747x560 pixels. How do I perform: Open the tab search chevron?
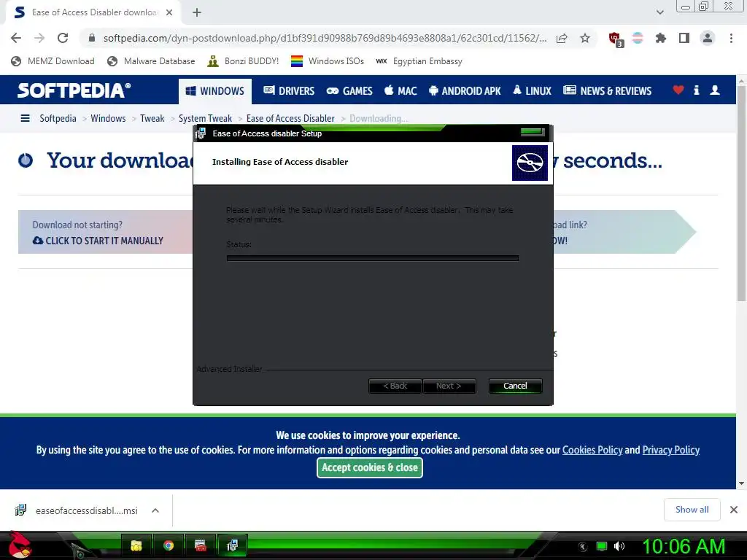pos(659,12)
